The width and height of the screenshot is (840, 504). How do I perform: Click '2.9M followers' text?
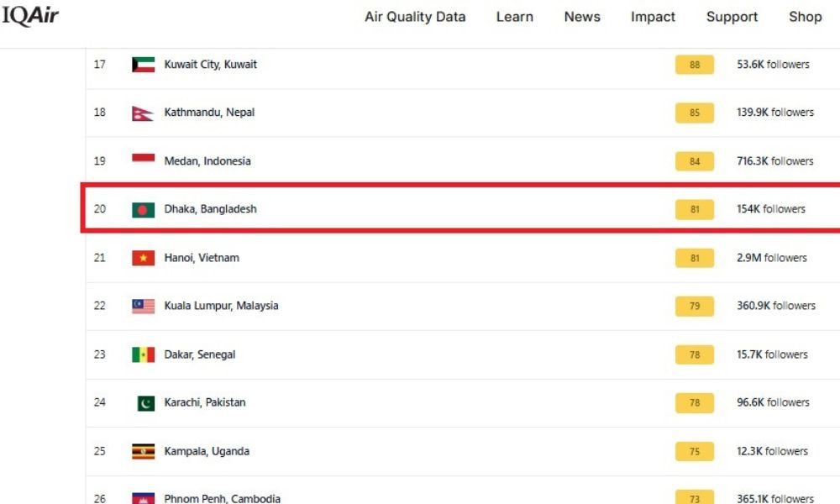(x=772, y=258)
